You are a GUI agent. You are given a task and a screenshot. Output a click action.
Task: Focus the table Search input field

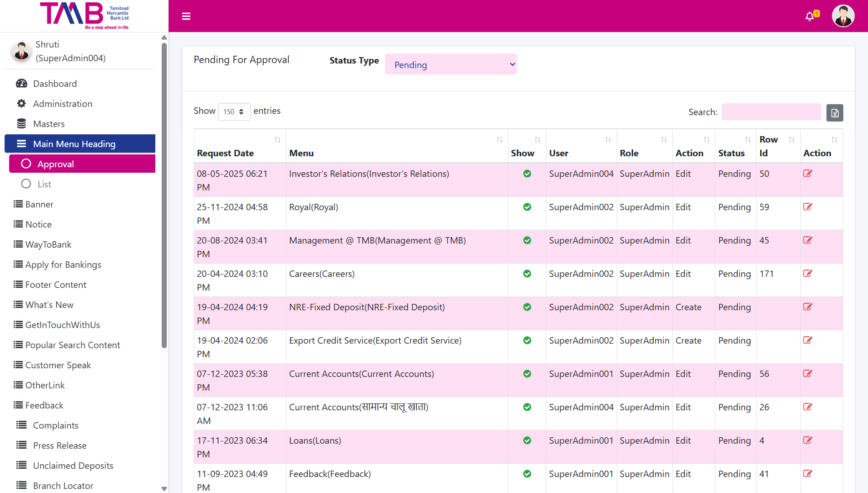click(771, 112)
